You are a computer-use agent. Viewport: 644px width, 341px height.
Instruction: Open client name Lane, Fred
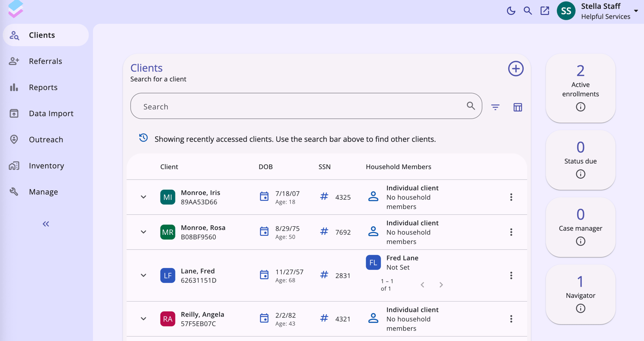tap(198, 271)
